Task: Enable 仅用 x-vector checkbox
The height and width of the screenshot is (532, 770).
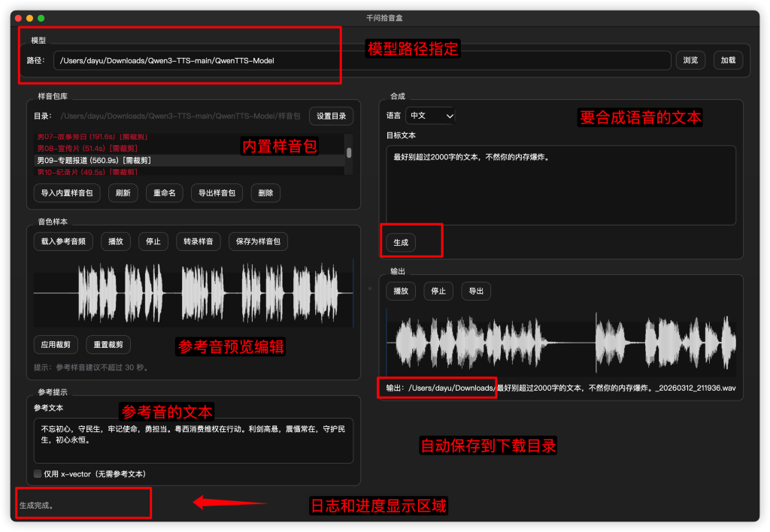Action: (x=38, y=474)
